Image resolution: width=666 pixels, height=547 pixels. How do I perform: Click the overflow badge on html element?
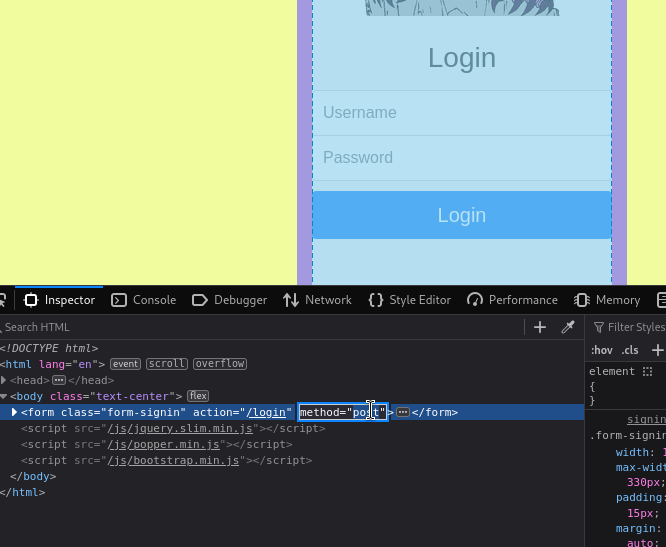(220, 364)
